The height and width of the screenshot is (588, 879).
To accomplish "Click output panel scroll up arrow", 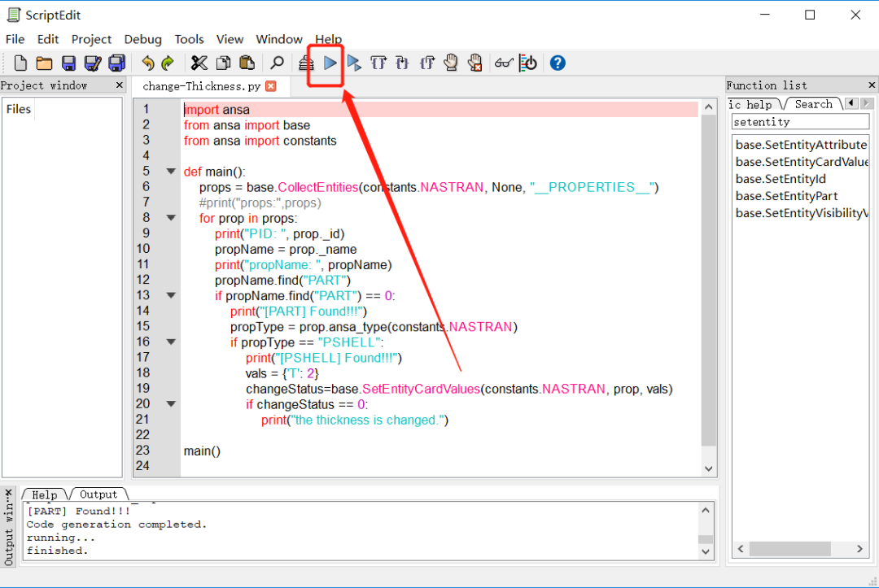I will [705, 510].
